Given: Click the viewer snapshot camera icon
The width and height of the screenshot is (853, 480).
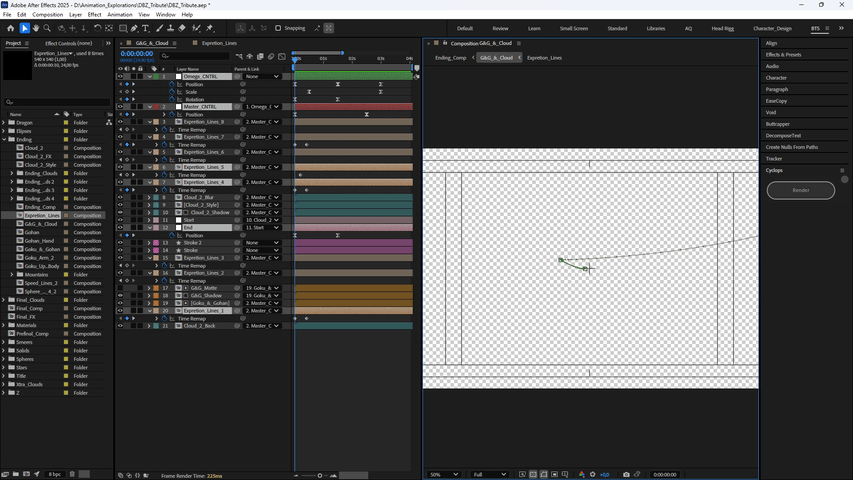Looking at the screenshot, I should (626, 475).
